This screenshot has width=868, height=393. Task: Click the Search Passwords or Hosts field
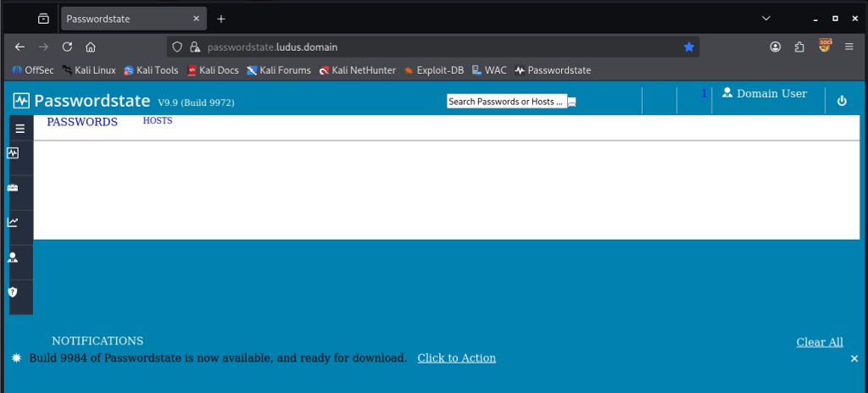(506, 102)
